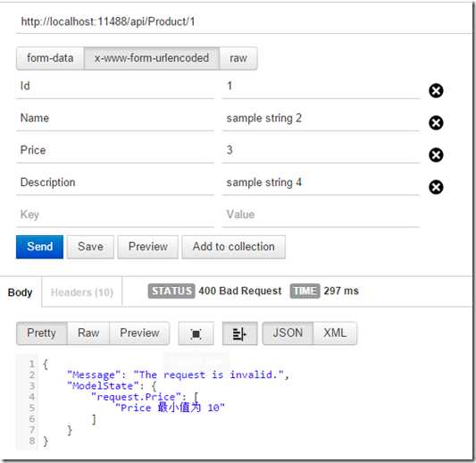The height and width of the screenshot is (463, 476).
Task: Select the x-www-form-urlencoded body type
Action: [x=152, y=58]
